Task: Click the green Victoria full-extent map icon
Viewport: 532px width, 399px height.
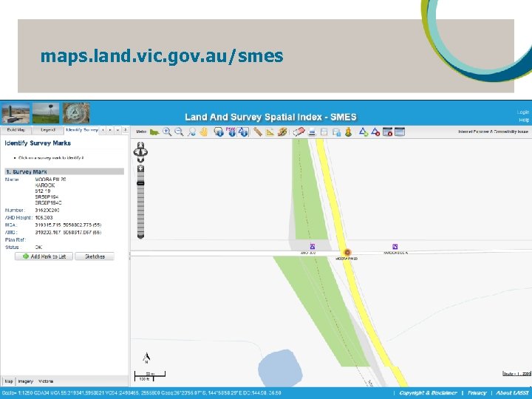Action: (x=154, y=132)
